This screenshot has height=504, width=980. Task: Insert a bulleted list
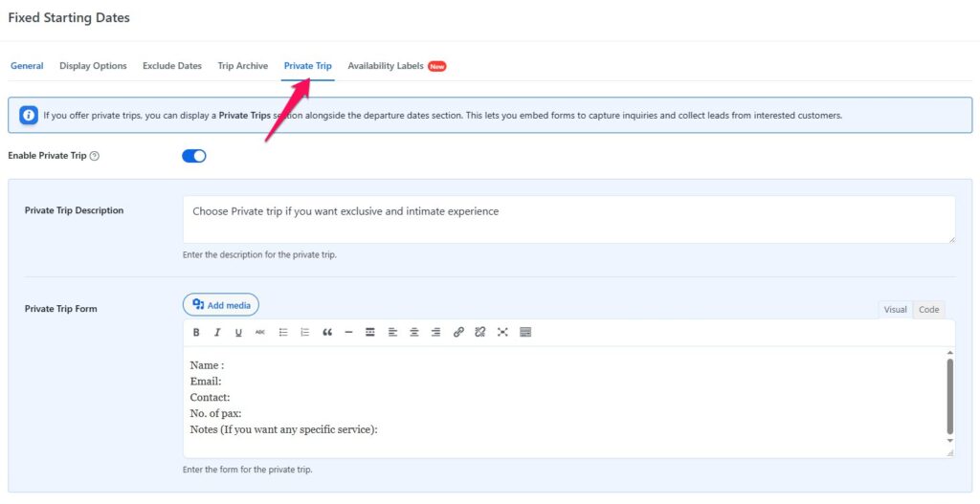coord(283,333)
